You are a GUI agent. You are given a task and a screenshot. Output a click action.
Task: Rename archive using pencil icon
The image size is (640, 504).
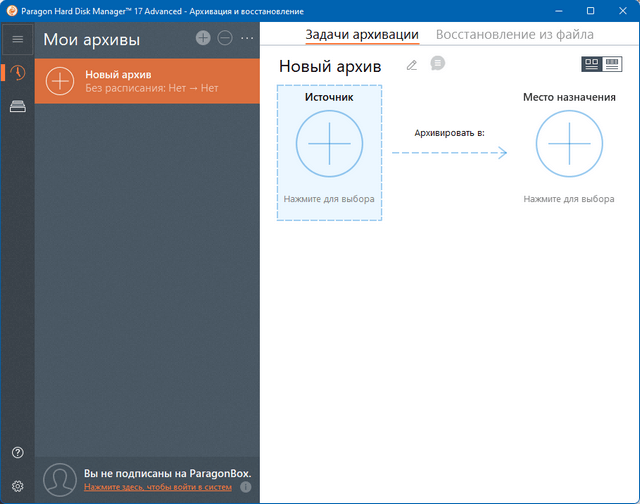coord(411,65)
